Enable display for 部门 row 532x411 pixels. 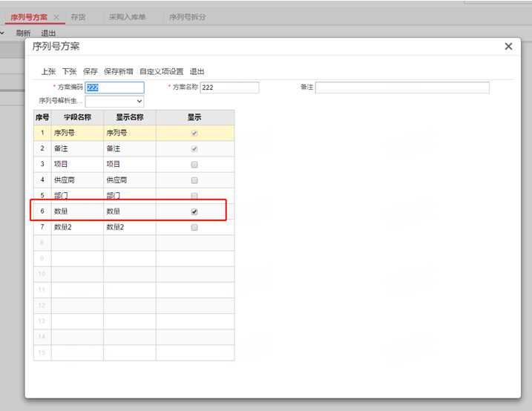194,196
